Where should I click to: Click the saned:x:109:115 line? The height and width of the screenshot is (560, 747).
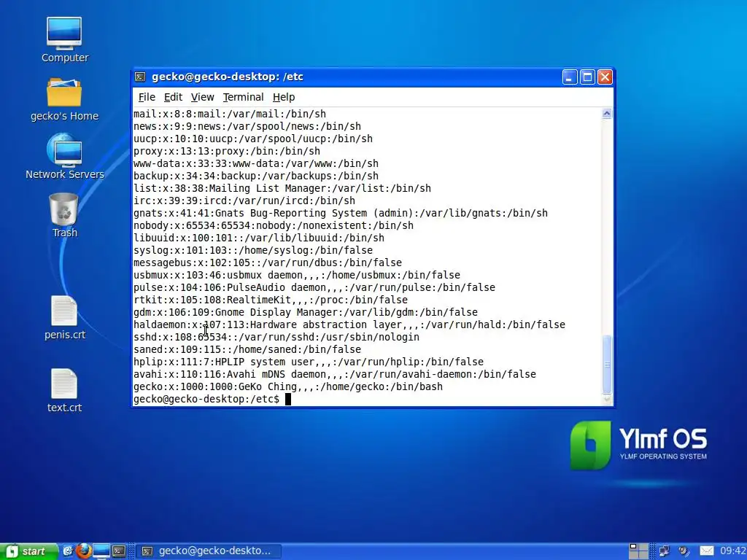point(247,349)
